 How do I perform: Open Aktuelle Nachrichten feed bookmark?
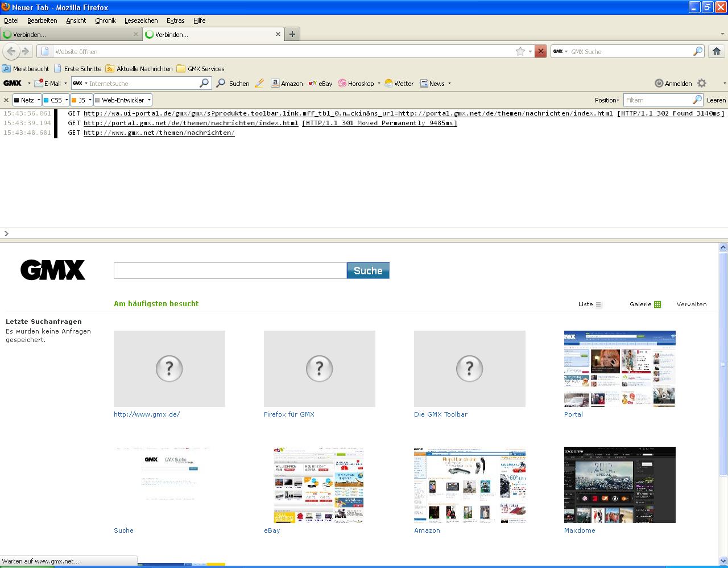pos(139,69)
